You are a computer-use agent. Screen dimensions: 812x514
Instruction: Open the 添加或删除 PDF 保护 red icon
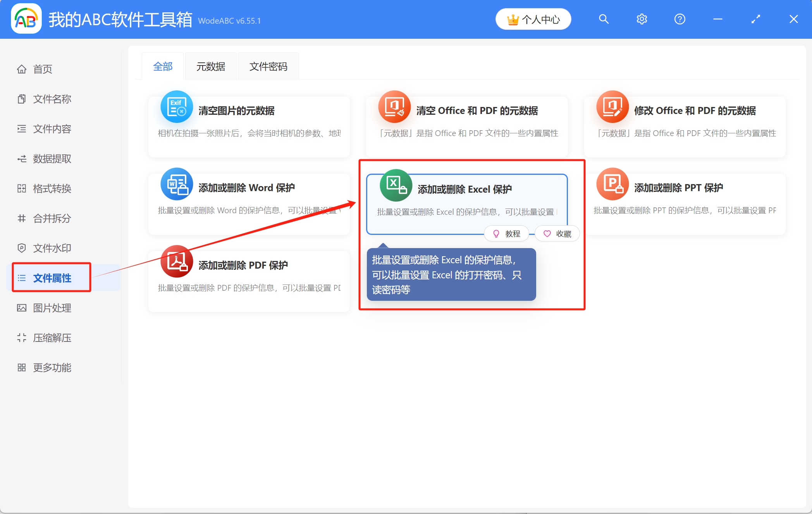tap(176, 262)
